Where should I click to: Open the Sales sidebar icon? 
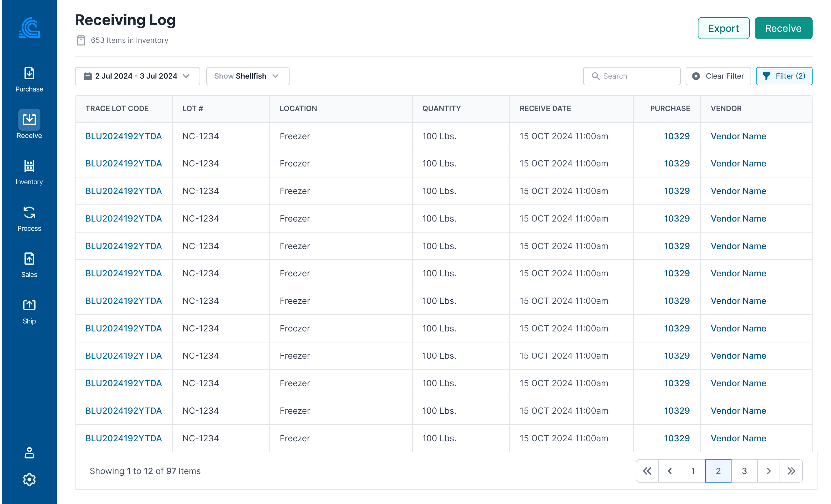[x=29, y=258]
